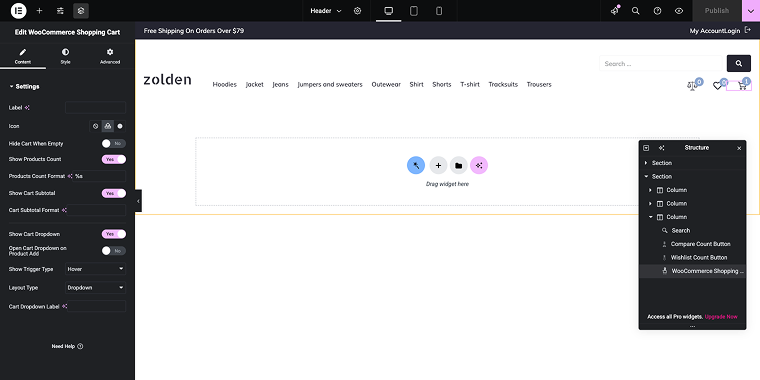Click the compare scales icon in header
The height and width of the screenshot is (380, 760).
(692, 86)
